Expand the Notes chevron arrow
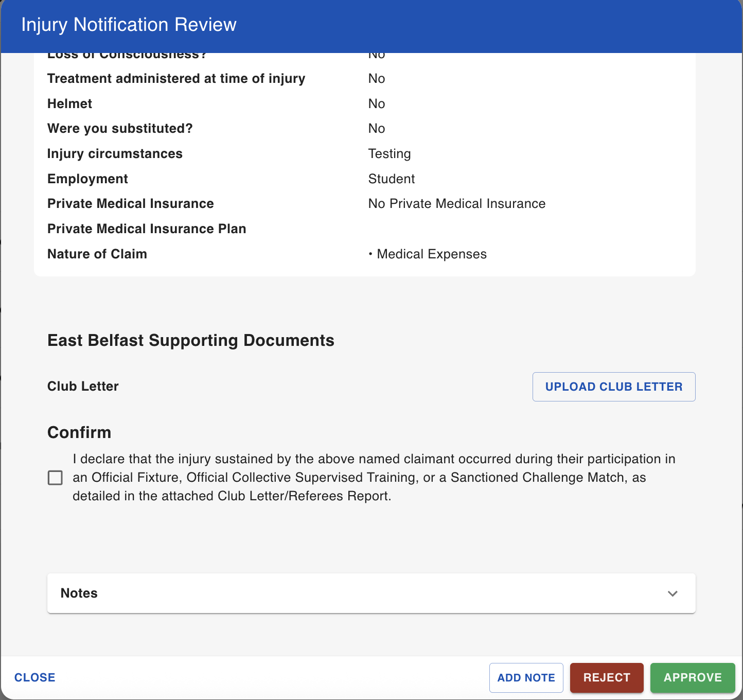743x700 pixels. coord(673,593)
